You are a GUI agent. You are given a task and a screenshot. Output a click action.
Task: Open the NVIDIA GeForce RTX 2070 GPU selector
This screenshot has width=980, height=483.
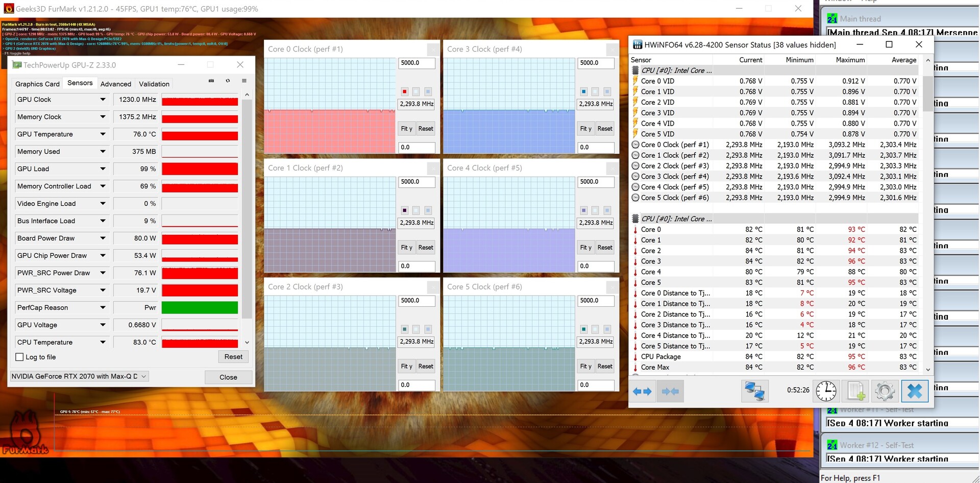[x=79, y=376]
